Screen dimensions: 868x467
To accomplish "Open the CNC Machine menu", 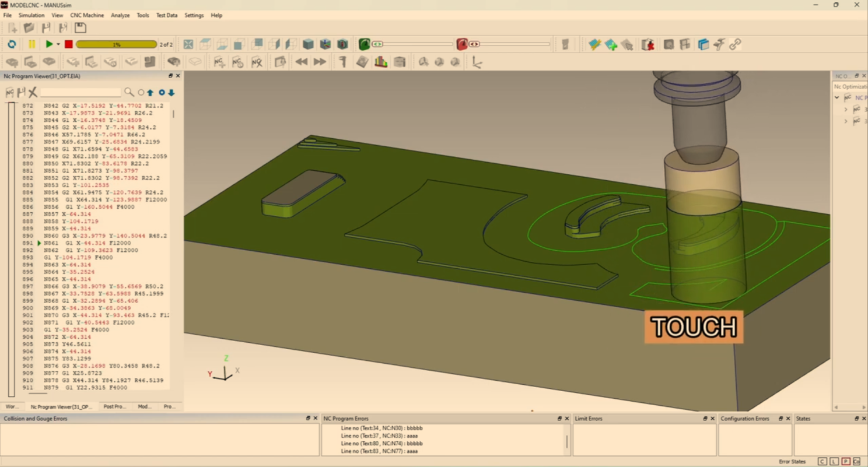I will 87,15.
